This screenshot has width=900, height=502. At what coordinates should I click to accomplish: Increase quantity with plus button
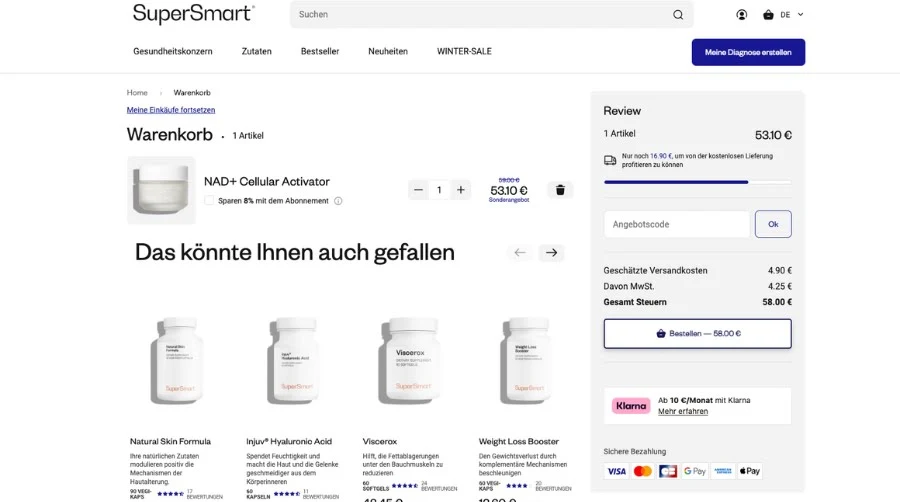(x=460, y=190)
